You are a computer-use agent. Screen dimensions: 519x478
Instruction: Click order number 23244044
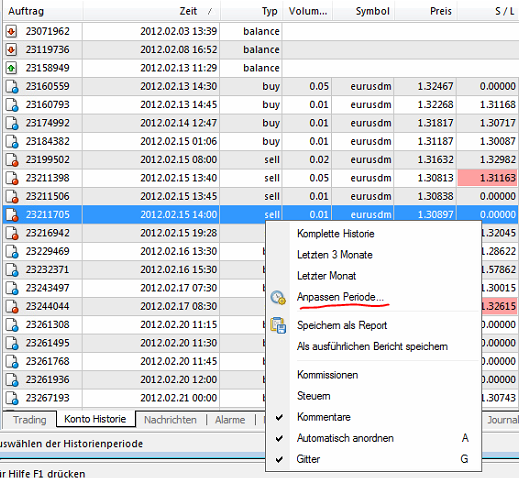pos(48,307)
